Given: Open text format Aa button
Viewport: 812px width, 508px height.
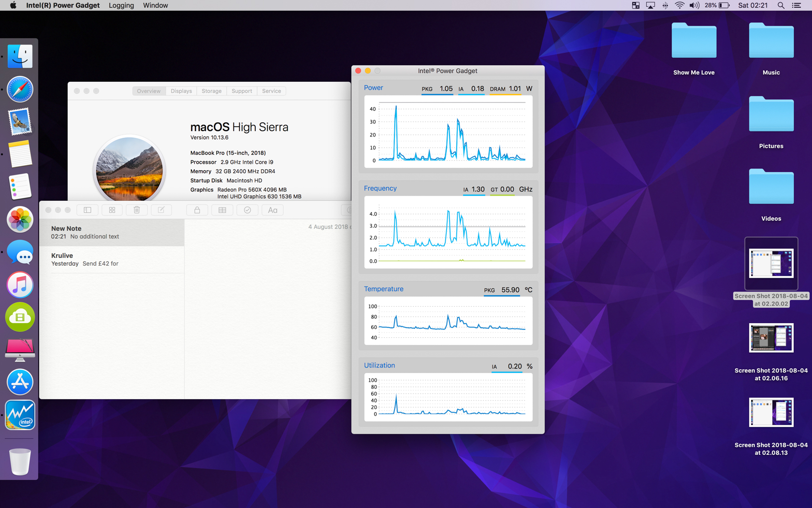Looking at the screenshot, I should pos(273,210).
